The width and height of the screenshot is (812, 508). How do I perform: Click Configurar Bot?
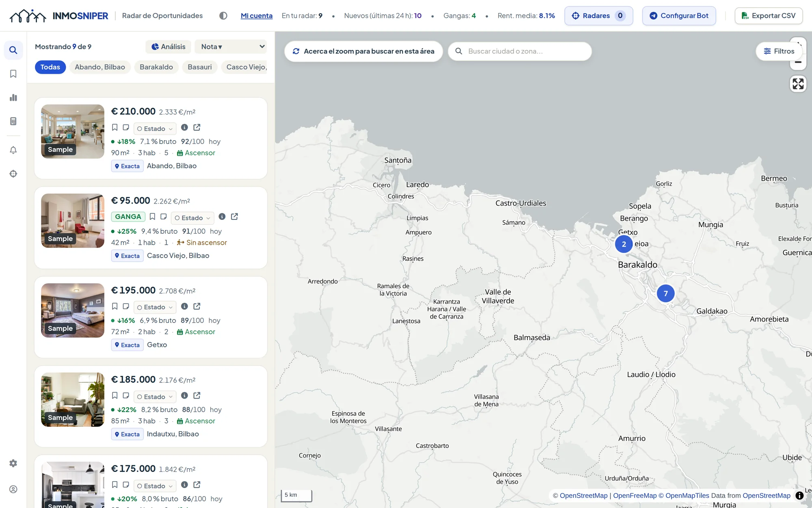(x=679, y=15)
